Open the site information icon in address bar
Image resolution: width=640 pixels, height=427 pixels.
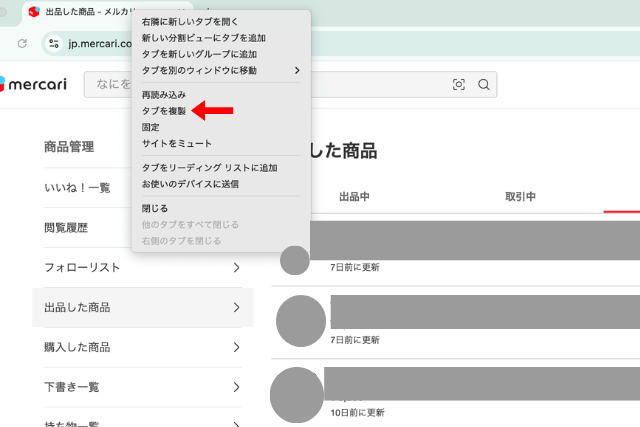click(54, 44)
